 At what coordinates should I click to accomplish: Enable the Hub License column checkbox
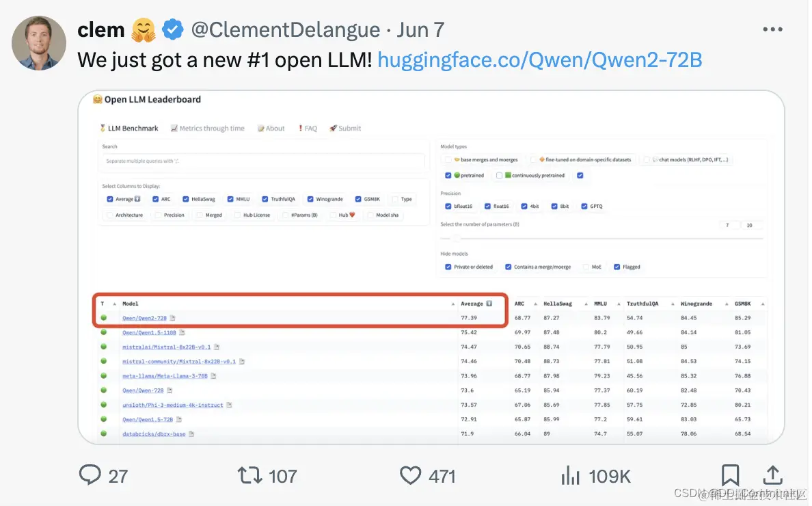[237, 215]
